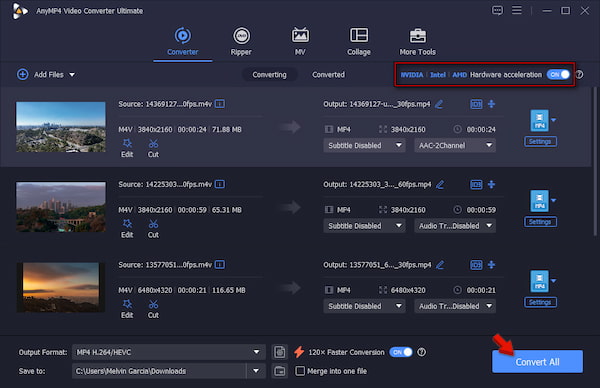This screenshot has height=388, width=600.
Task: Click the Save to path field
Action: 159,371
